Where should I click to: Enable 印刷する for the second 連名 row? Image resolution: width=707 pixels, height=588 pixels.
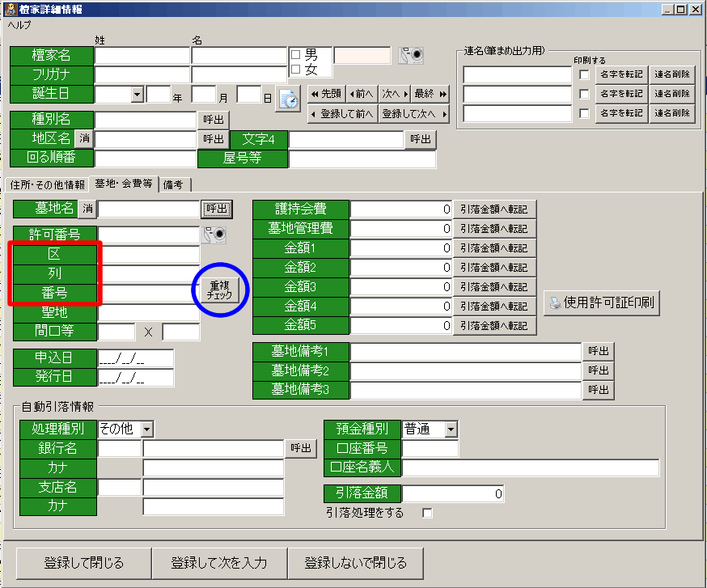click(x=584, y=94)
